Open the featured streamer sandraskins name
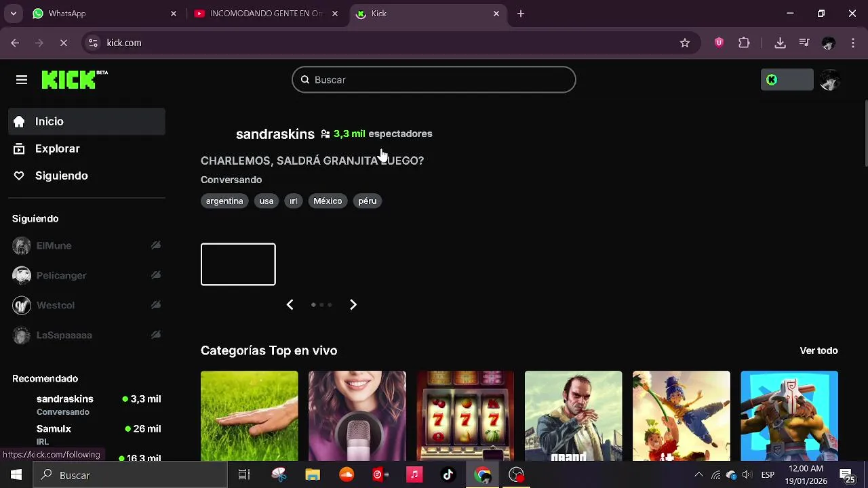 [275, 134]
